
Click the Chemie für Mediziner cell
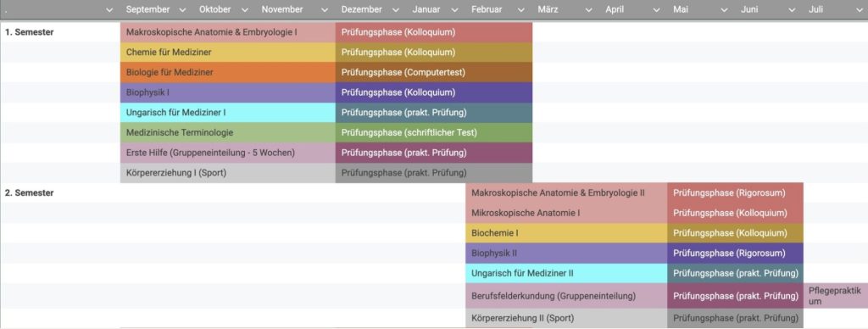(227, 52)
